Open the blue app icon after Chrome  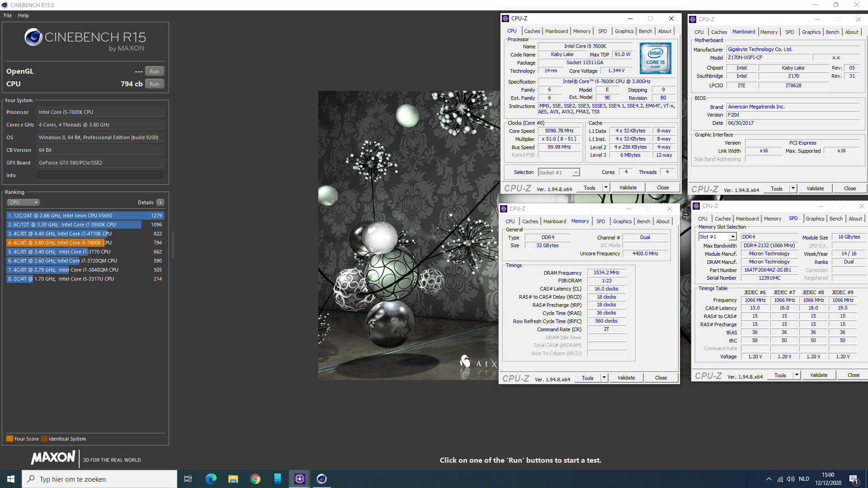pyautogui.click(x=278, y=479)
